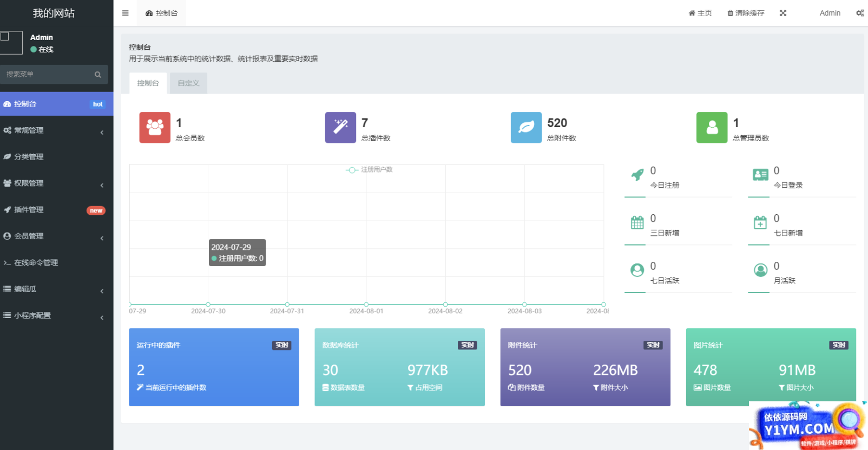Click the 520 总附件数 value
868x450 pixels.
(557, 123)
